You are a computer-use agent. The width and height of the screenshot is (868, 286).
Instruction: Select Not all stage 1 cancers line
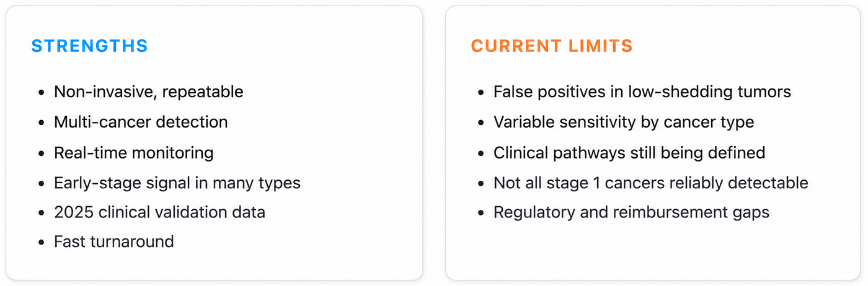[651, 183]
